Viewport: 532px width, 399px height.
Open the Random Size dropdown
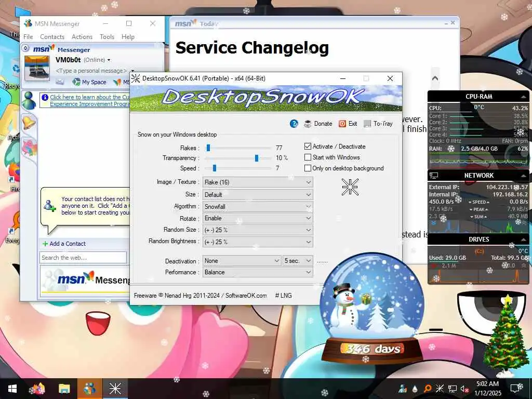(258, 230)
